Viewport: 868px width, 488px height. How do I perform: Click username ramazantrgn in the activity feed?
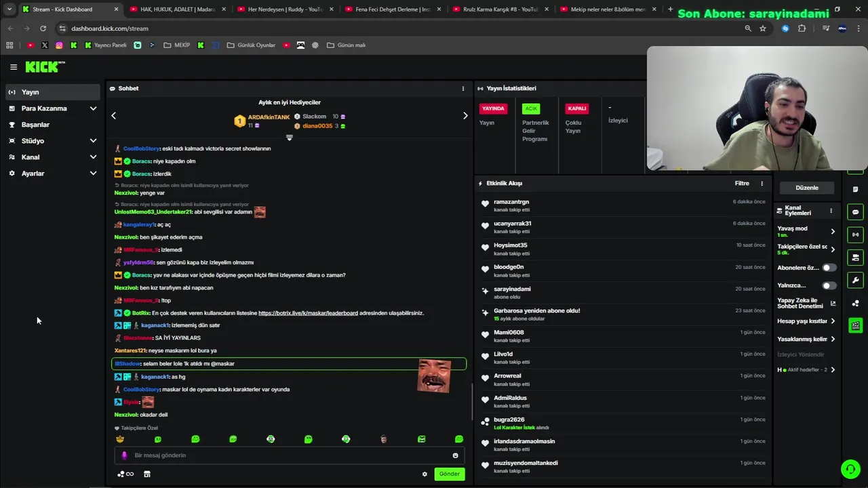click(x=511, y=202)
